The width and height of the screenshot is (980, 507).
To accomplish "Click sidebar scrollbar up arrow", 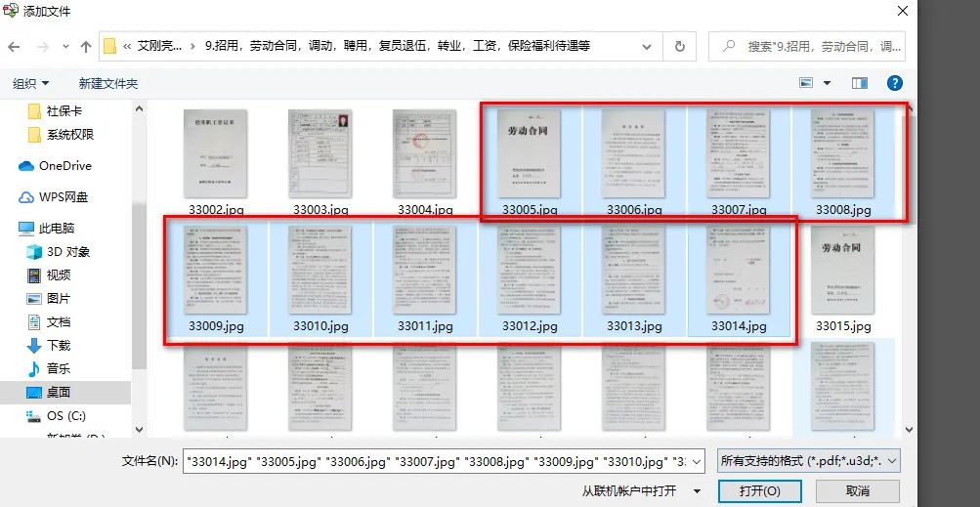I will tap(140, 108).
